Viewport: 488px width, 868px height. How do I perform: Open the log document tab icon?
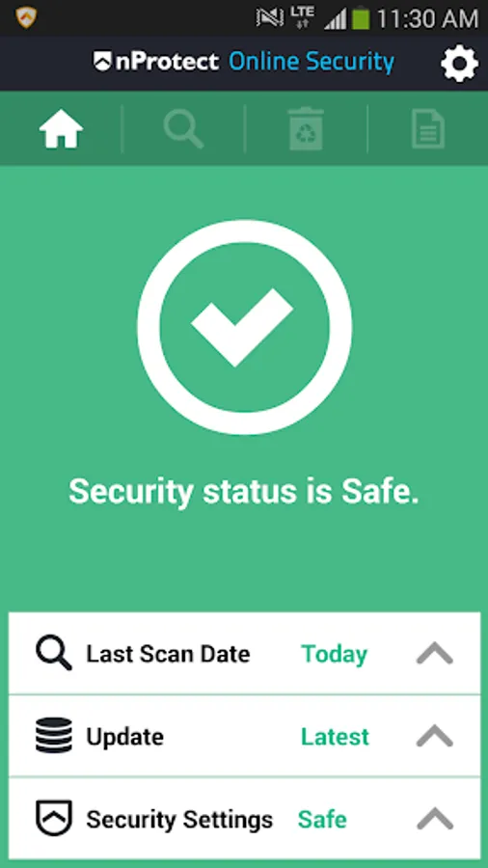click(x=428, y=129)
